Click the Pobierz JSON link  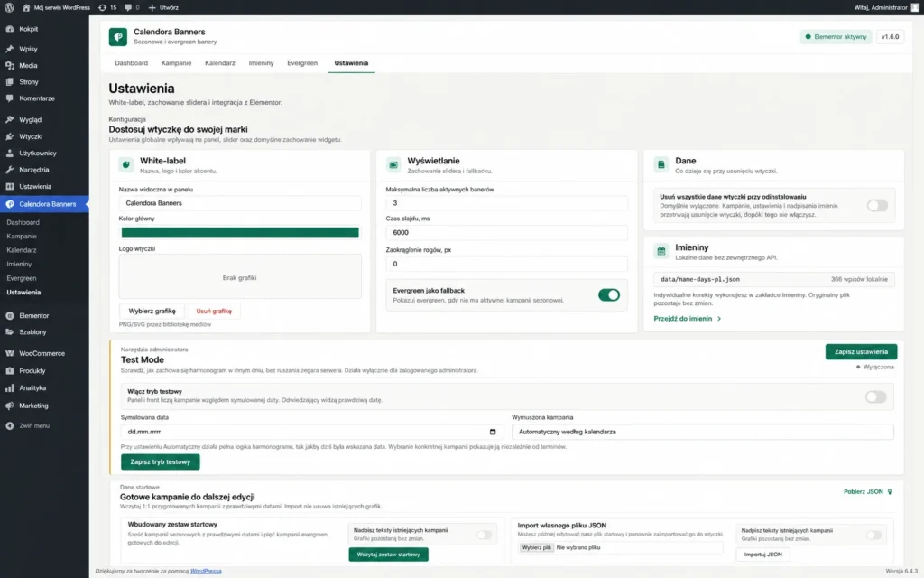(x=868, y=491)
